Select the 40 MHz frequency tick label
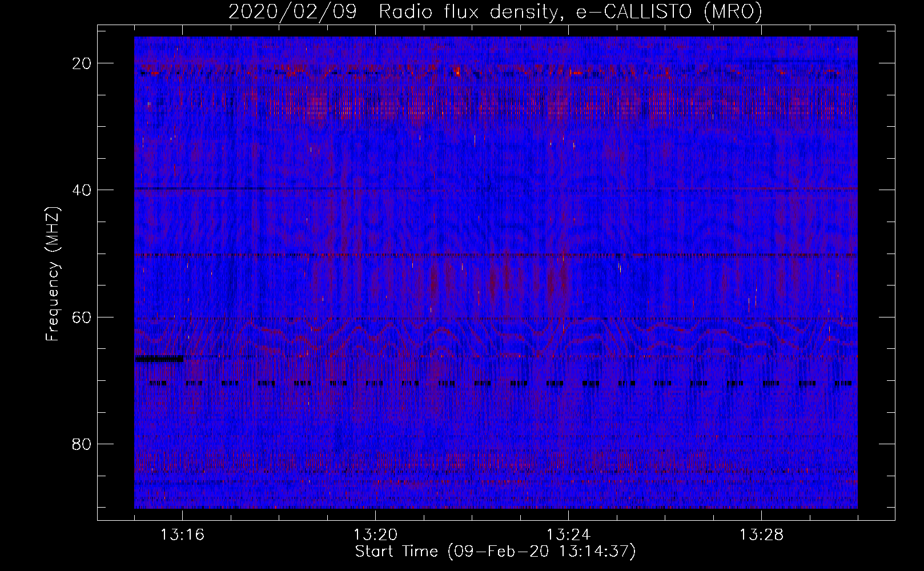The height and width of the screenshot is (571, 924). [82, 190]
